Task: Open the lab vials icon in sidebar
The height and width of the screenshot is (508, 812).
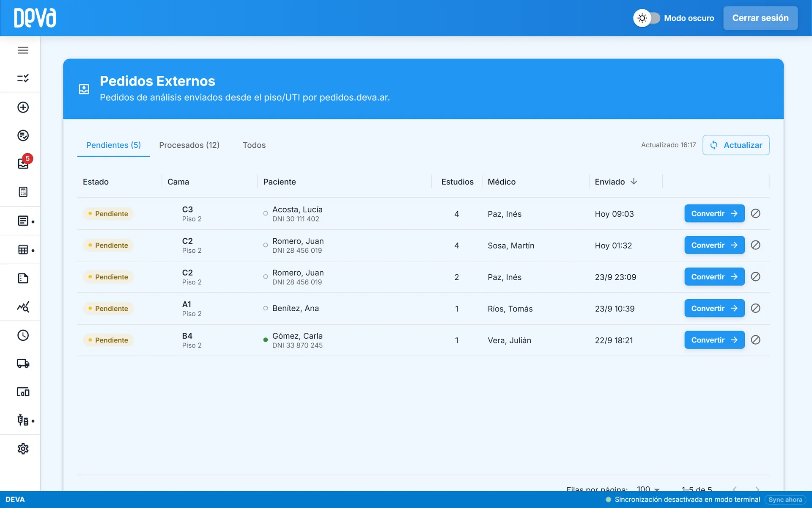Action: [23, 420]
